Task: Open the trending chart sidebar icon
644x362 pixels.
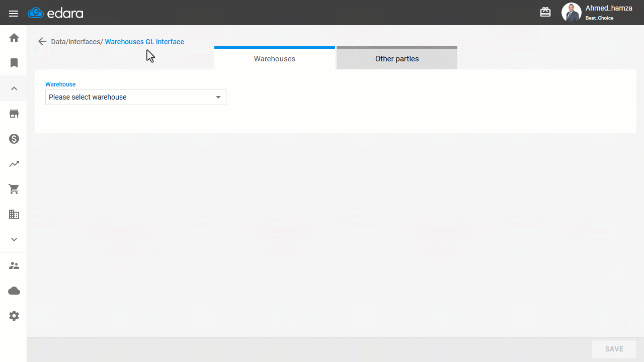Action: [14, 164]
